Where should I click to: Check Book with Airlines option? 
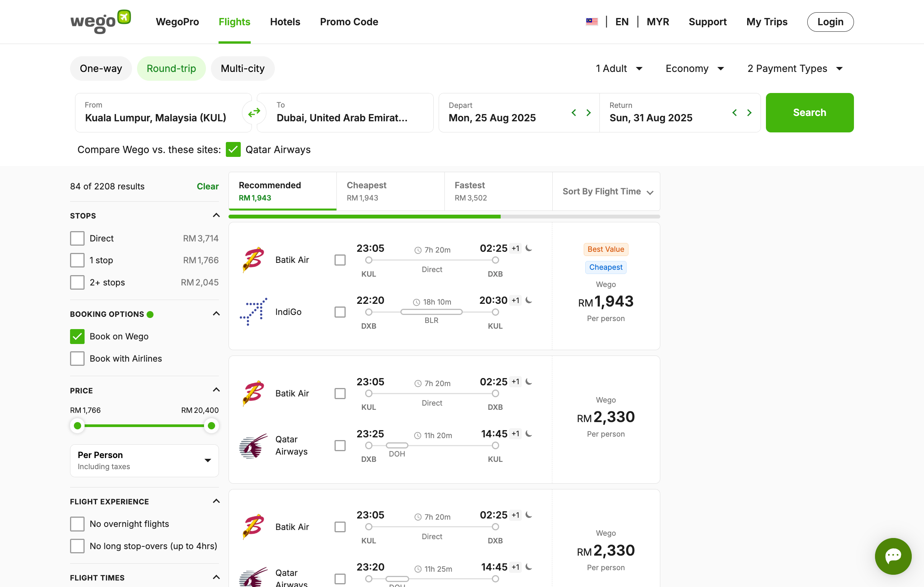click(x=77, y=358)
